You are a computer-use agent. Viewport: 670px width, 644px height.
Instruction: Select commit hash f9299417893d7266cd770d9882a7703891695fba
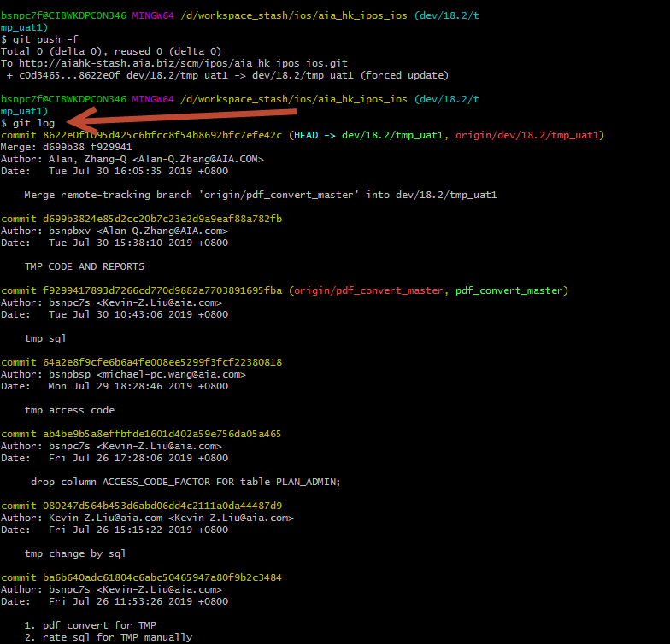click(x=162, y=290)
